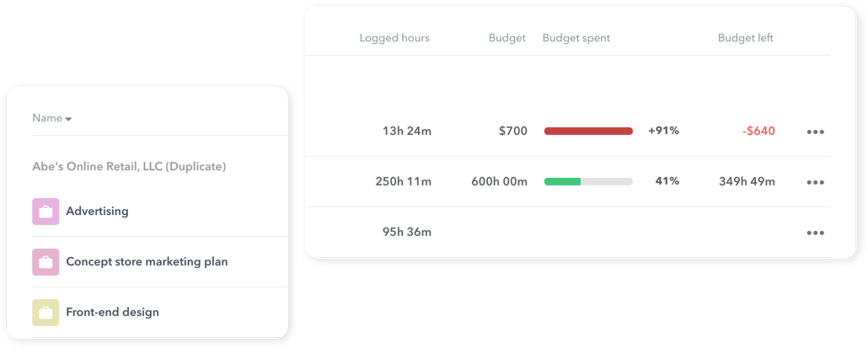Screen dimensions: 868x349
Task: Click the Budget spent column header
Action: click(576, 38)
